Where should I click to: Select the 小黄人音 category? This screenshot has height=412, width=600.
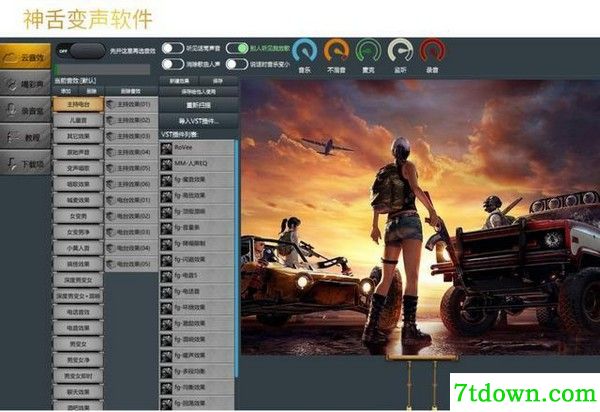[78, 248]
